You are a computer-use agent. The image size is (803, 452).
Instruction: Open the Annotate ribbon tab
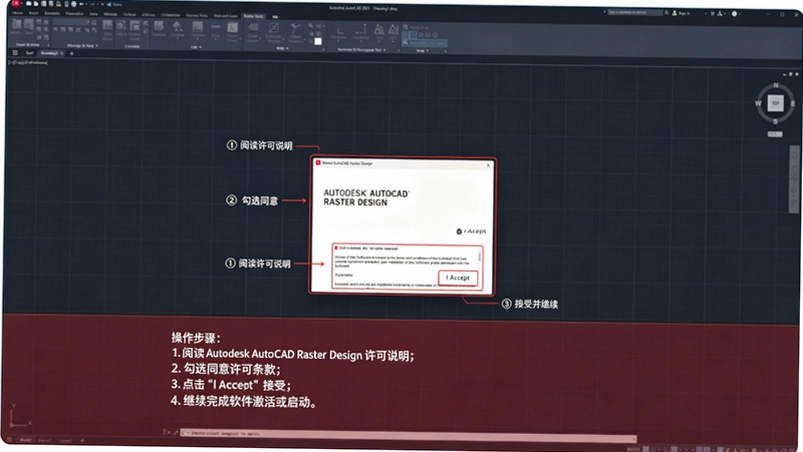click(x=52, y=13)
